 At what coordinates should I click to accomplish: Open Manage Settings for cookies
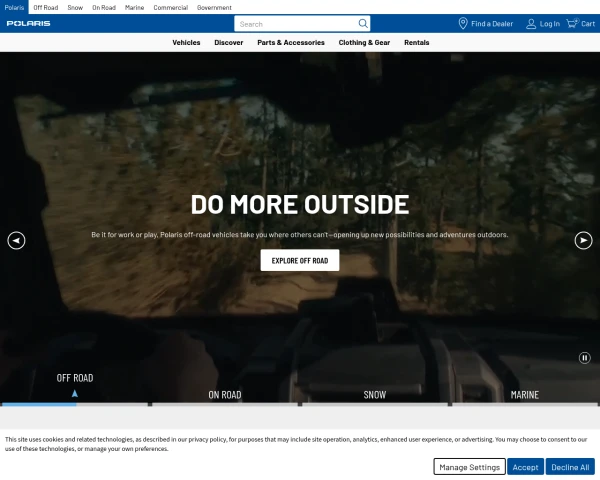coord(470,467)
